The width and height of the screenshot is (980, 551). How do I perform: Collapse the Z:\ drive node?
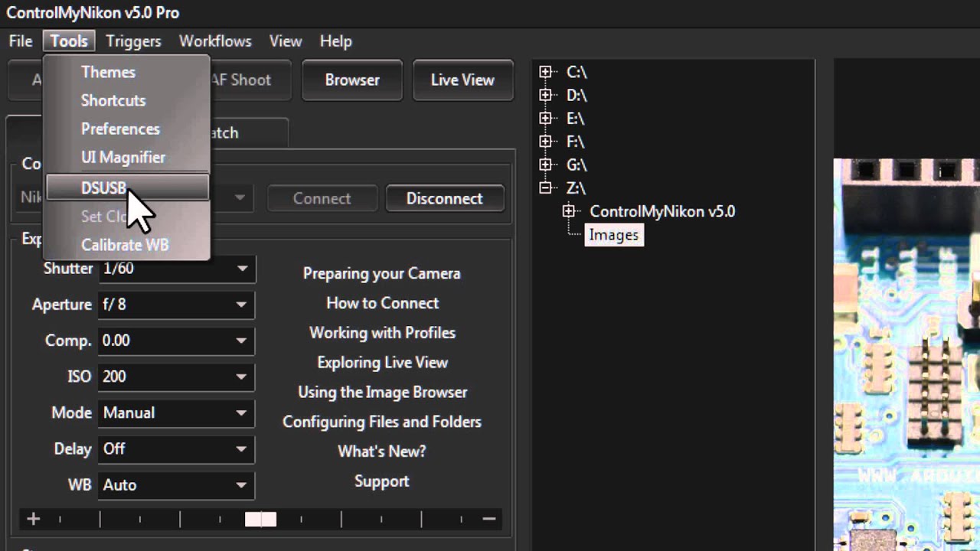[x=545, y=187]
